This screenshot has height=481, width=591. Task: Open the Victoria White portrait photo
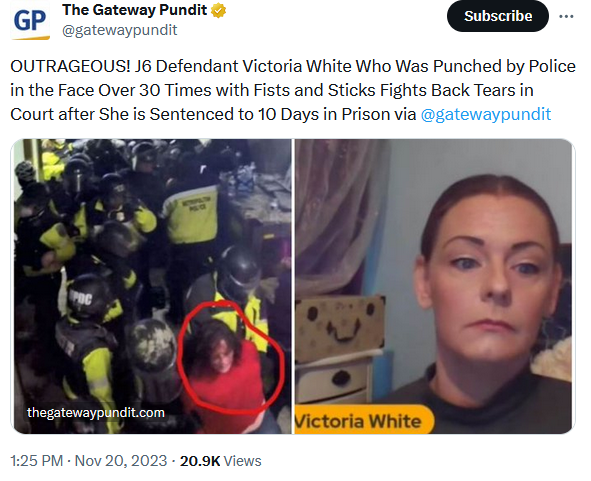point(434,286)
